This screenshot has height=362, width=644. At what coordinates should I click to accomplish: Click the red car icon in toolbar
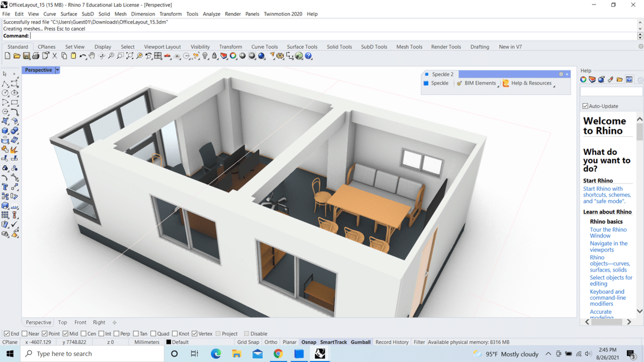coord(167,56)
